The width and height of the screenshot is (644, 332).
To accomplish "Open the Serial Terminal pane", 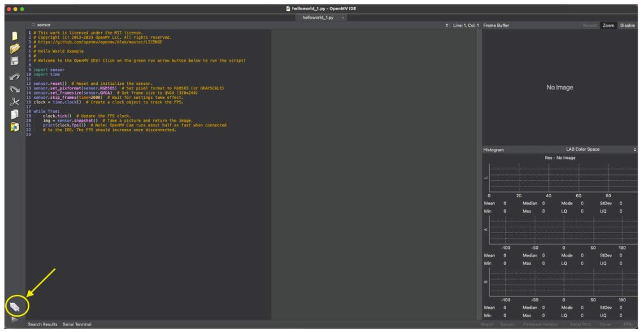I will tap(77, 324).
